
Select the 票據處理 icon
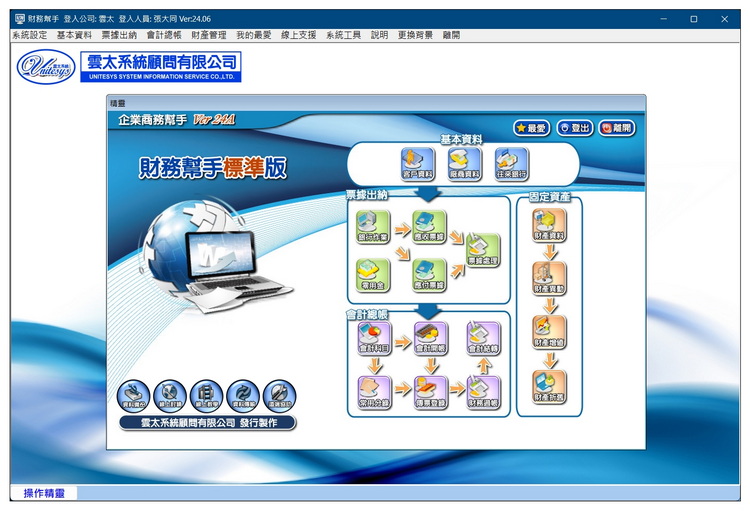point(483,250)
